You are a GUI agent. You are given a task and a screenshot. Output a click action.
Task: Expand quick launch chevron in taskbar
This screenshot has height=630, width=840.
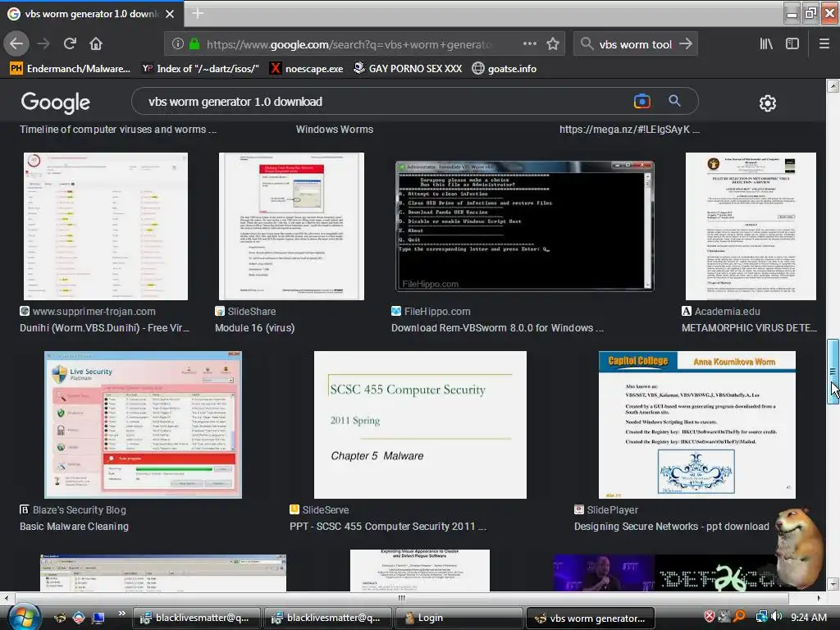[121, 614]
